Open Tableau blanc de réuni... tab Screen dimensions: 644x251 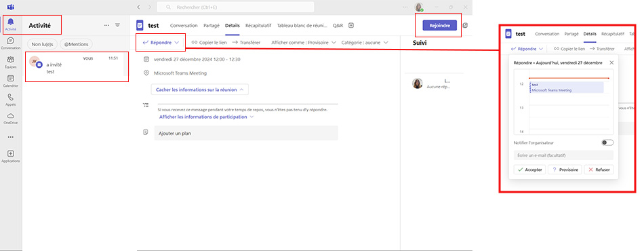(x=302, y=26)
